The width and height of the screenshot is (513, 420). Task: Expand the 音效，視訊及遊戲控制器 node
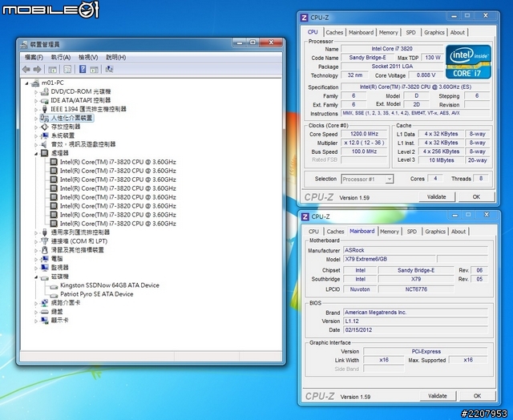[36, 144]
